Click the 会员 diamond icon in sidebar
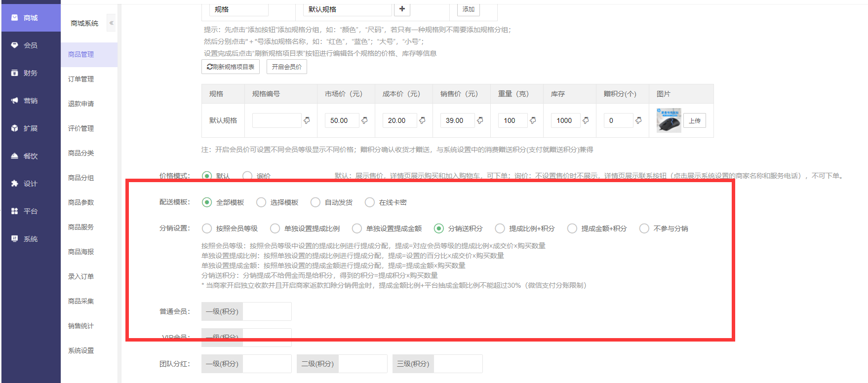 15,45
